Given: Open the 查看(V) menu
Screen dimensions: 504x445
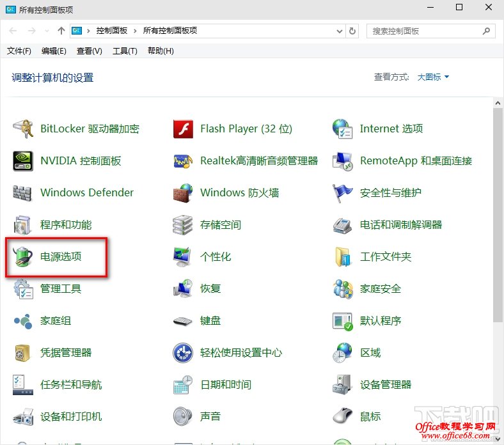Looking at the screenshot, I should [x=89, y=51].
